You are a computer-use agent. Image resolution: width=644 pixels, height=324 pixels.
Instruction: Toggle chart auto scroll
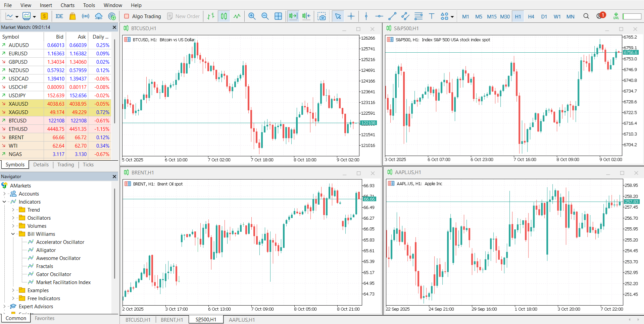pos(293,16)
